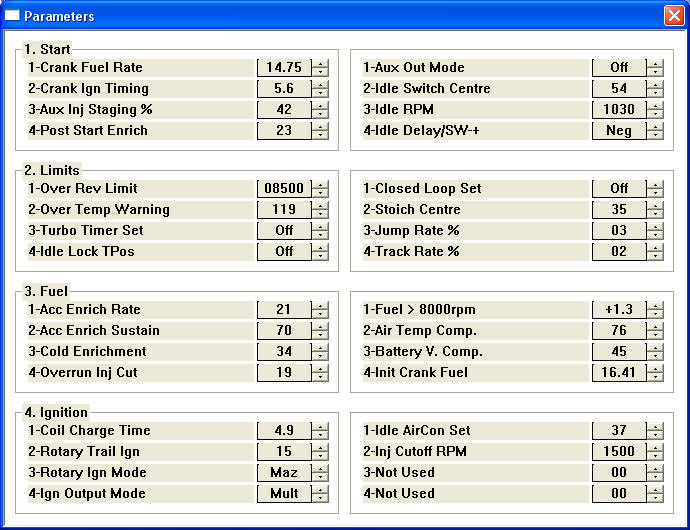
Task: Select the Air Temp Comp. value 76
Action: click(619, 331)
